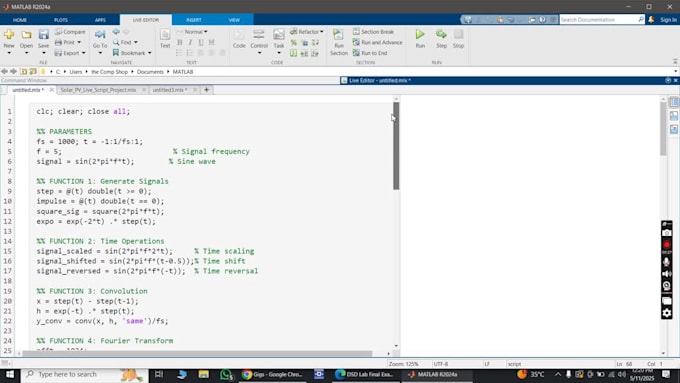
Task: Click the taskbar search box
Action: click(84, 374)
